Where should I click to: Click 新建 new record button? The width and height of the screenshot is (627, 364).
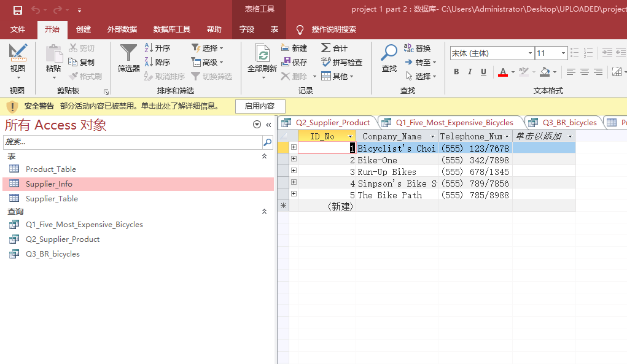pos(294,48)
